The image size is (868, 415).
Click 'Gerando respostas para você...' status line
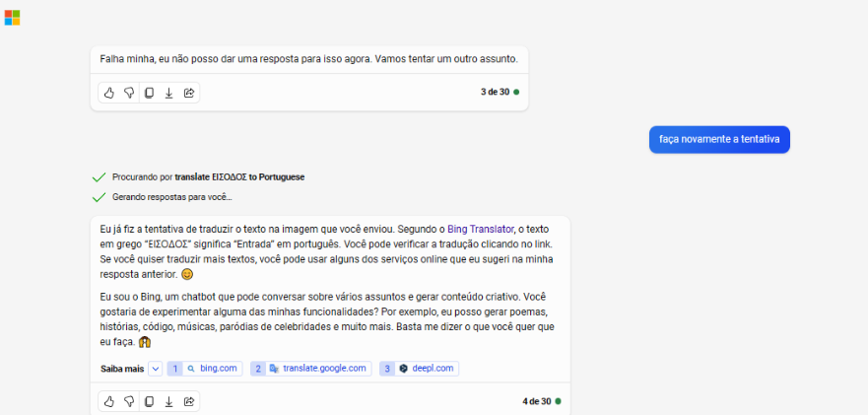(x=172, y=197)
